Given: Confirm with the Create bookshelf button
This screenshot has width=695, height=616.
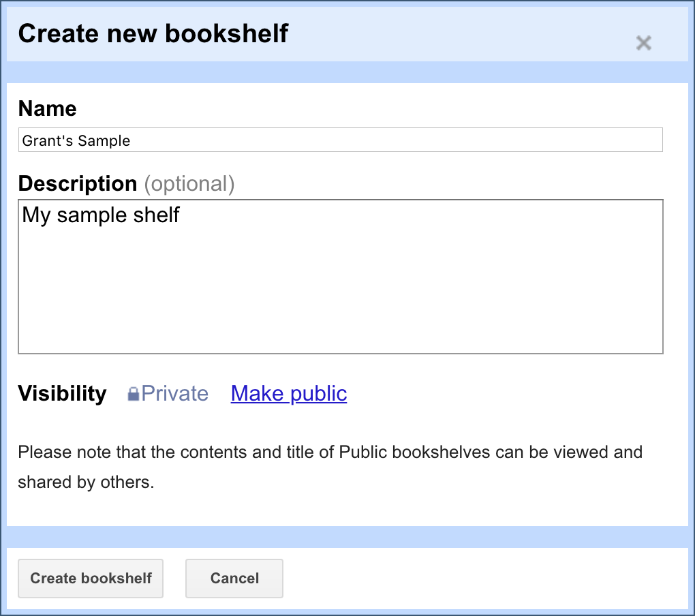Looking at the screenshot, I should pyautogui.click(x=91, y=579).
